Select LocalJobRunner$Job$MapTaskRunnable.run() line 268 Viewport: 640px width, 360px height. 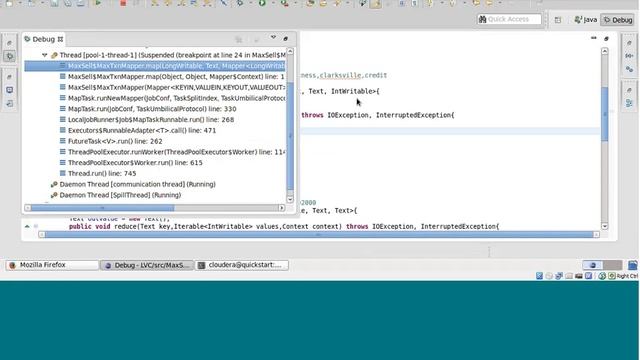pos(147,120)
